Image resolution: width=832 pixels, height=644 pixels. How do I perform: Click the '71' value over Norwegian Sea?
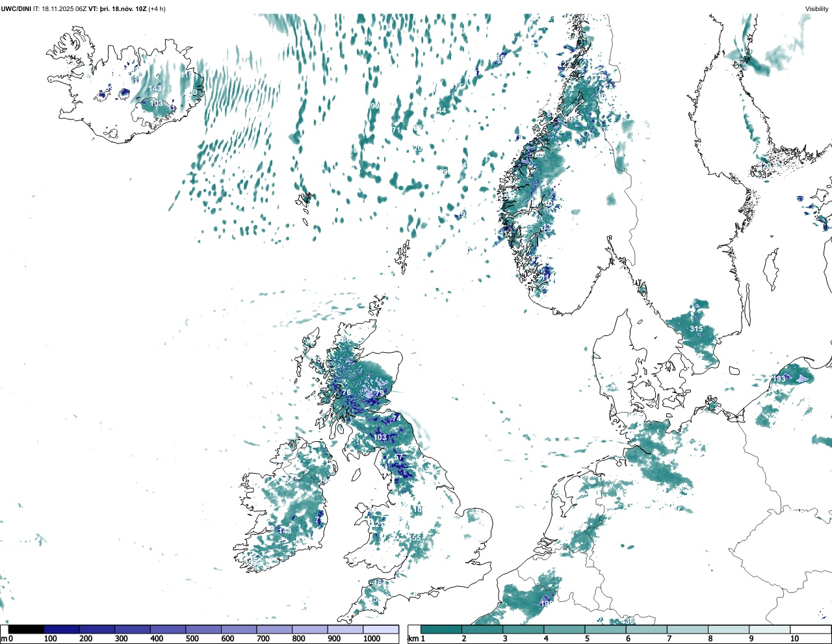(396, 130)
